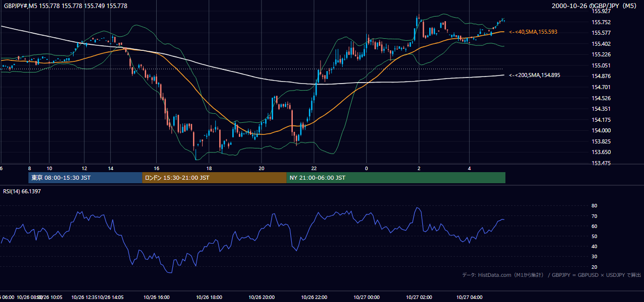Click RSI axis level 60
This screenshot has height=302, width=644.
tap(594, 226)
